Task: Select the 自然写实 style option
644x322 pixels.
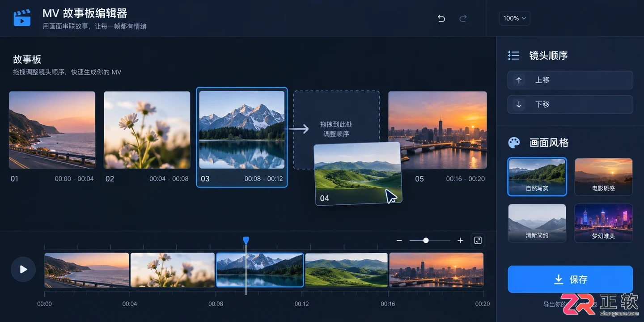Action: 537,177
